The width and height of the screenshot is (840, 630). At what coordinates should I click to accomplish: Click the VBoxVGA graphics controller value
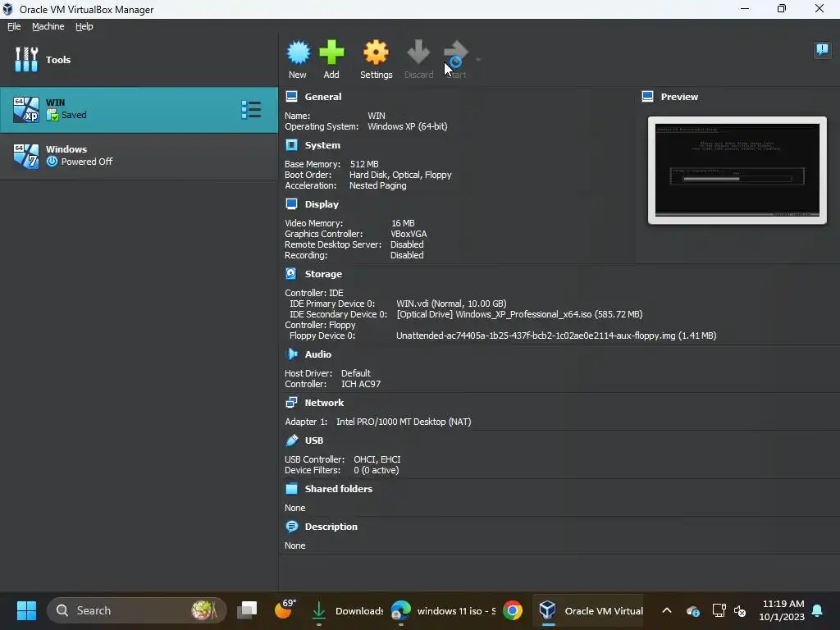[x=409, y=234]
